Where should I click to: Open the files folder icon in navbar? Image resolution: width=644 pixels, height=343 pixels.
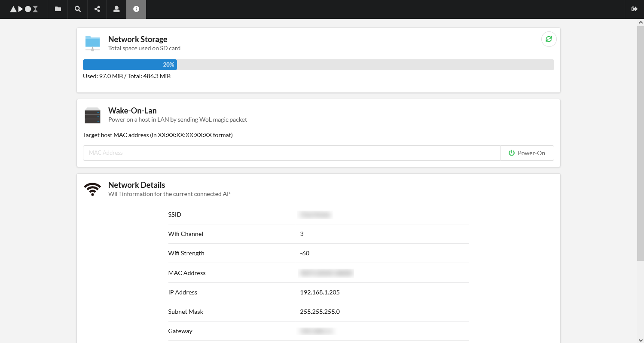pos(58,9)
